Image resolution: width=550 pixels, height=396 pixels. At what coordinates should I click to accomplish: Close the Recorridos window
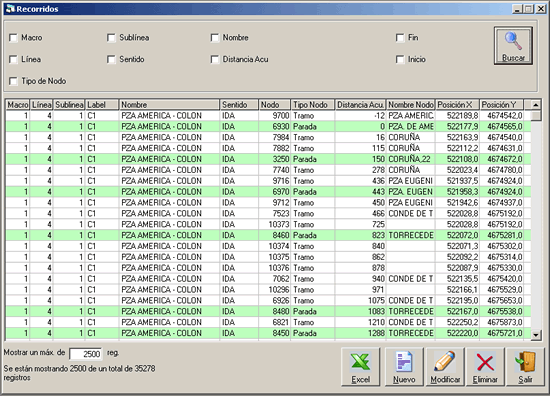point(541,9)
